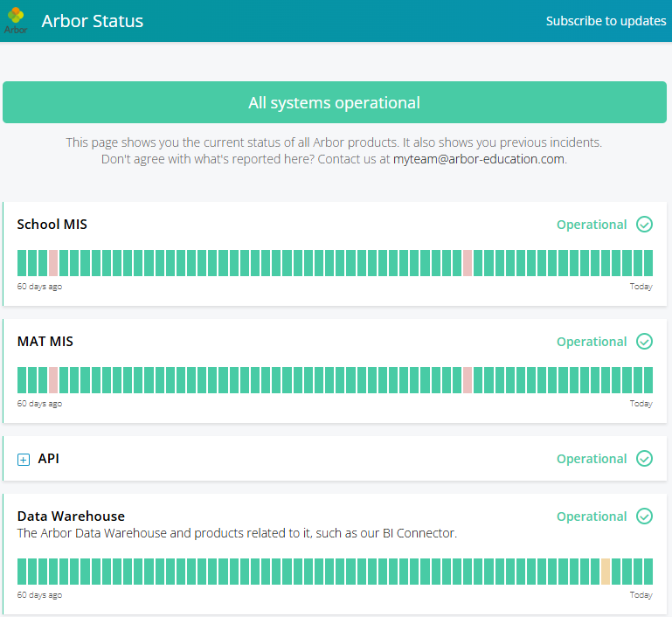This screenshot has width=672, height=617.
Task: Click the 'Today' label under MAT MIS
Action: point(641,404)
